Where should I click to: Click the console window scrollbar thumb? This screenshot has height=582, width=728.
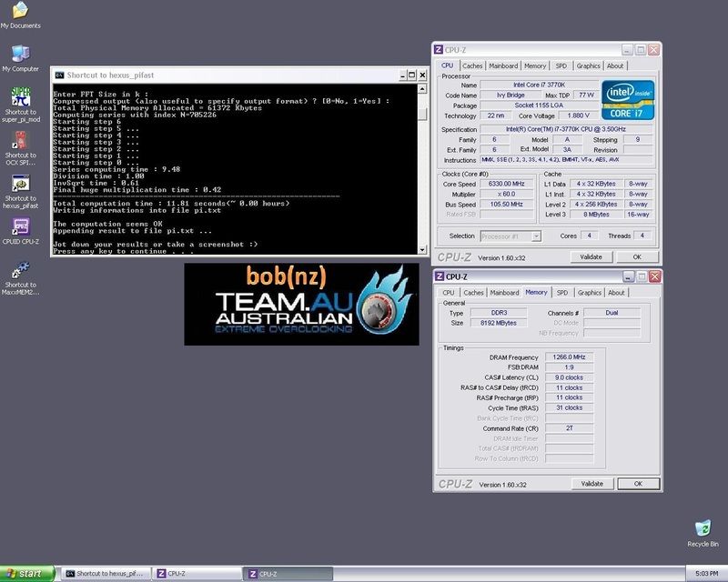(422, 114)
